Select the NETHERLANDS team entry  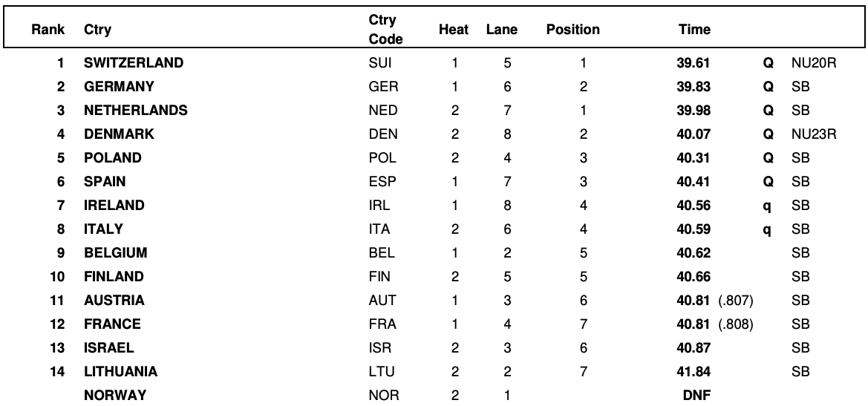(135, 111)
